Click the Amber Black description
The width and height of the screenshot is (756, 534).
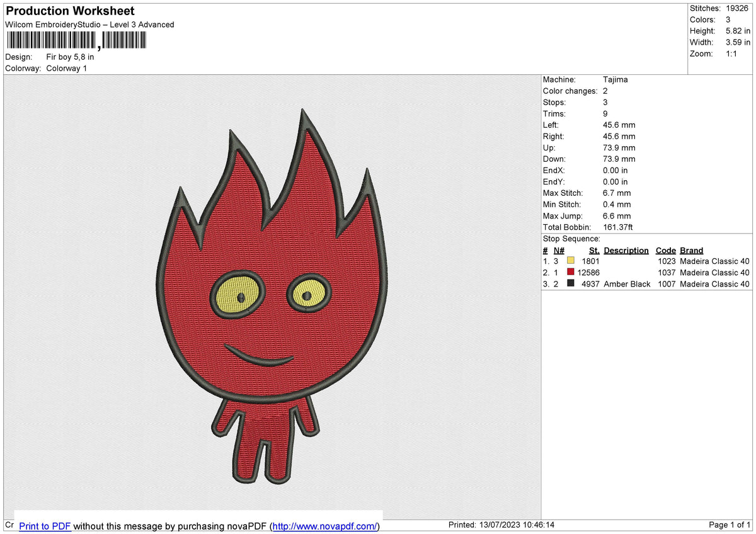(627, 284)
